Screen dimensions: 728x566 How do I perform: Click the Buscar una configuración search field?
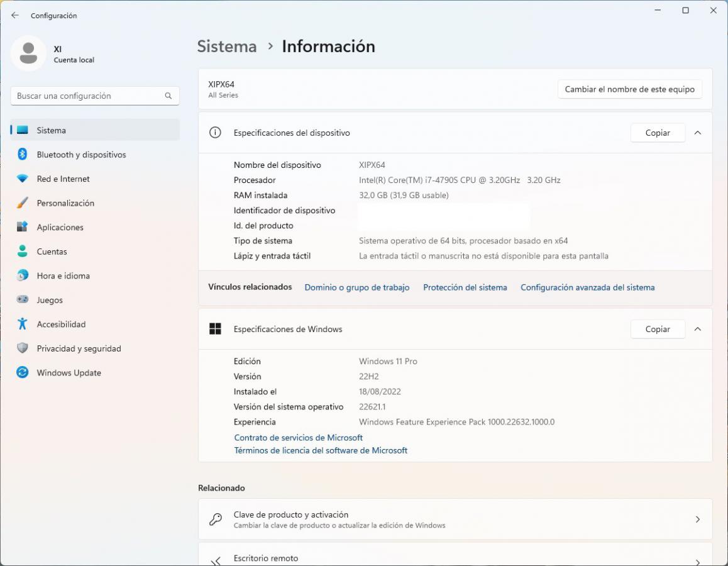tap(88, 96)
